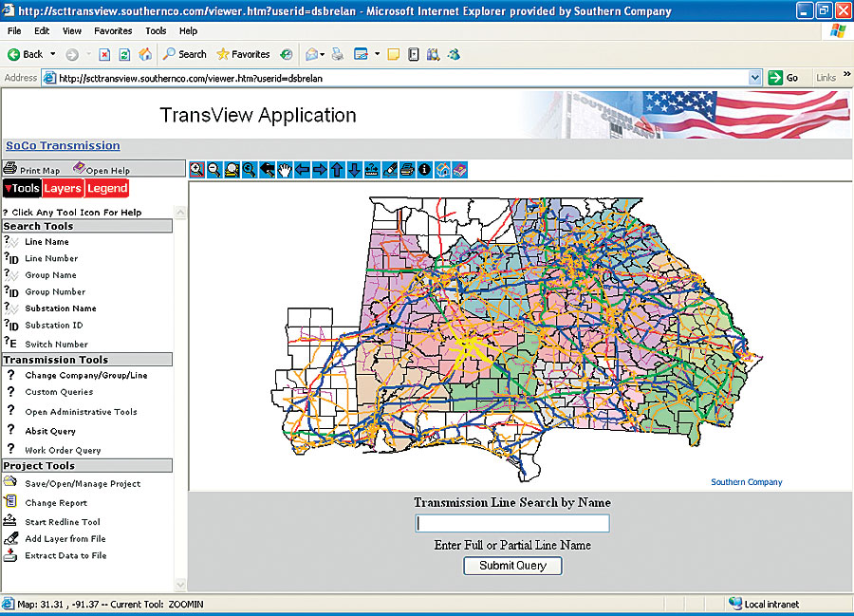Image resolution: width=854 pixels, height=616 pixels.
Task: Click the Change Report icon
Action: coord(10,500)
